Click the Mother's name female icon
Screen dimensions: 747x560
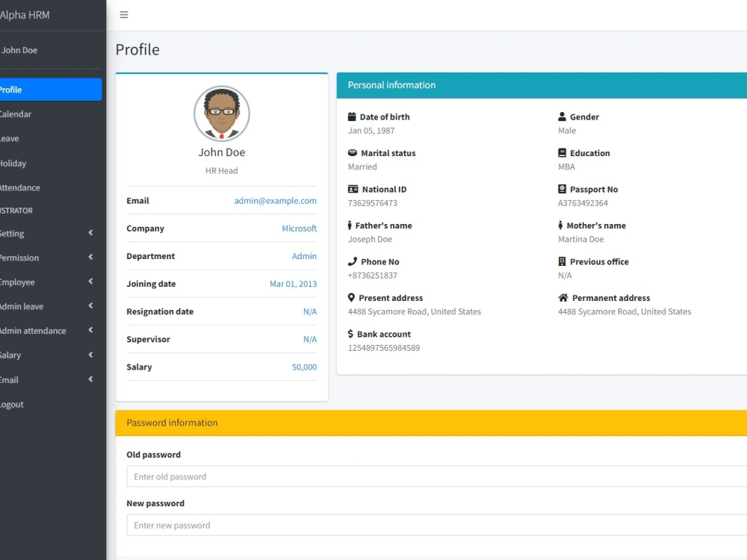(x=560, y=225)
